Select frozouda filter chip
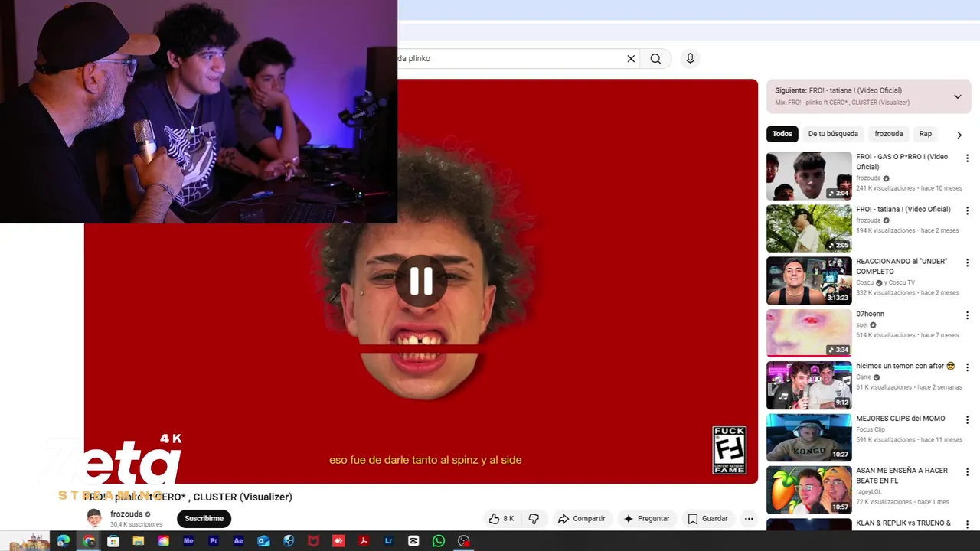 point(888,134)
